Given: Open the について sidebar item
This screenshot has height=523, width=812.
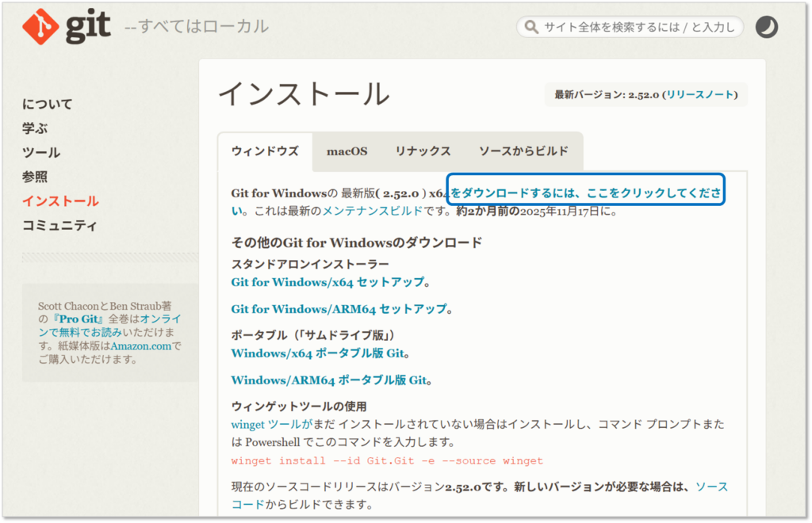Looking at the screenshot, I should click(47, 104).
